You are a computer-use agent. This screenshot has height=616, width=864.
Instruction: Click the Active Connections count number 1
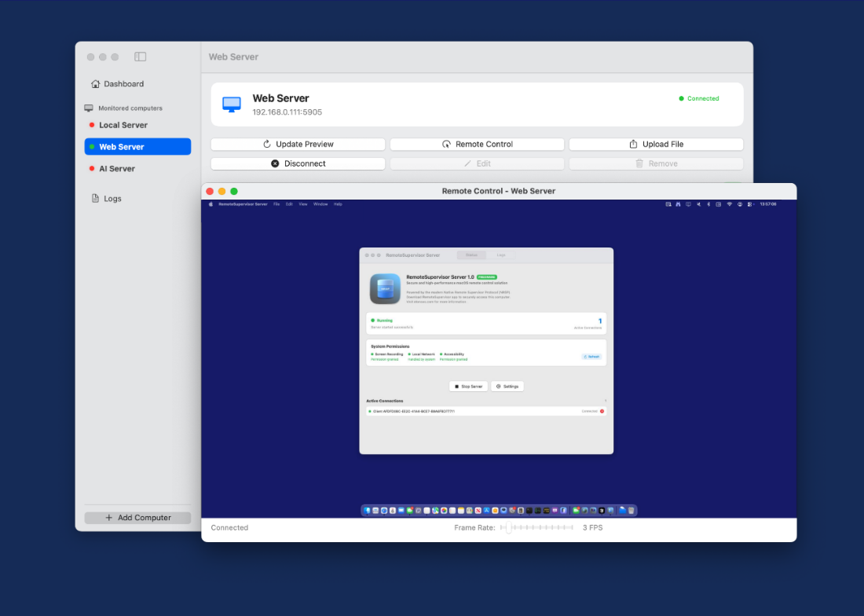coord(600,321)
